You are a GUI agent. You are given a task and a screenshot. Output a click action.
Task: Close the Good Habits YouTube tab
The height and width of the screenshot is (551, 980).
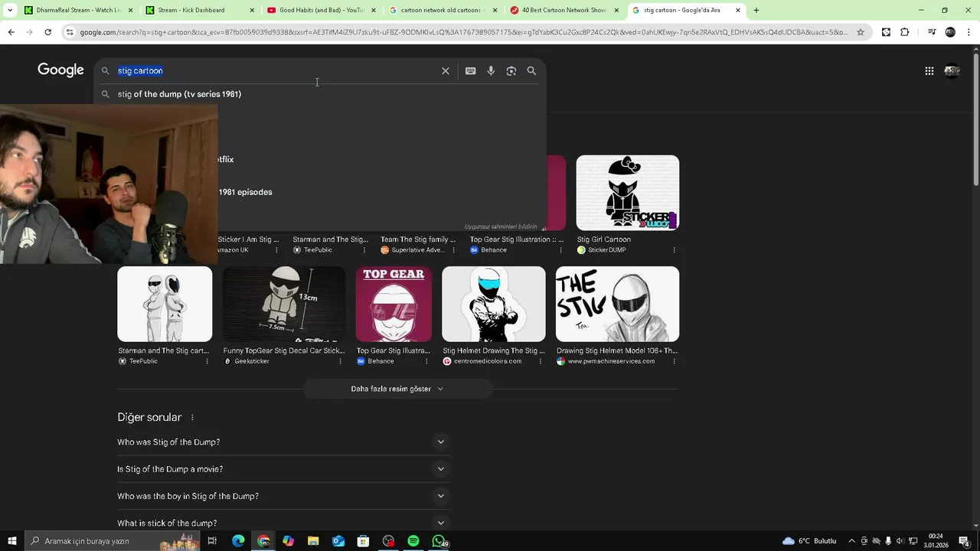[x=373, y=10]
